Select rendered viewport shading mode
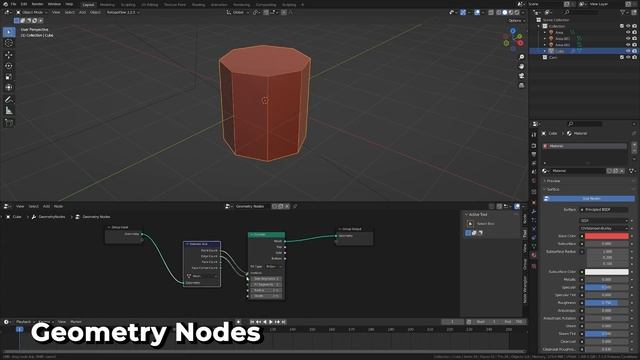The width and height of the screenshot is (640, 360). (517, 13)
